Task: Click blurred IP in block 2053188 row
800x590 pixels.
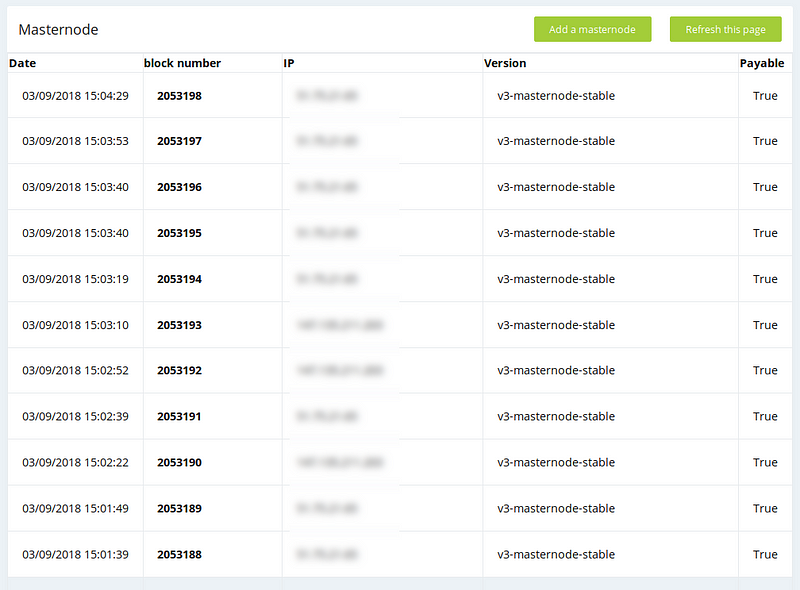Action: click(x=327, y=554)
